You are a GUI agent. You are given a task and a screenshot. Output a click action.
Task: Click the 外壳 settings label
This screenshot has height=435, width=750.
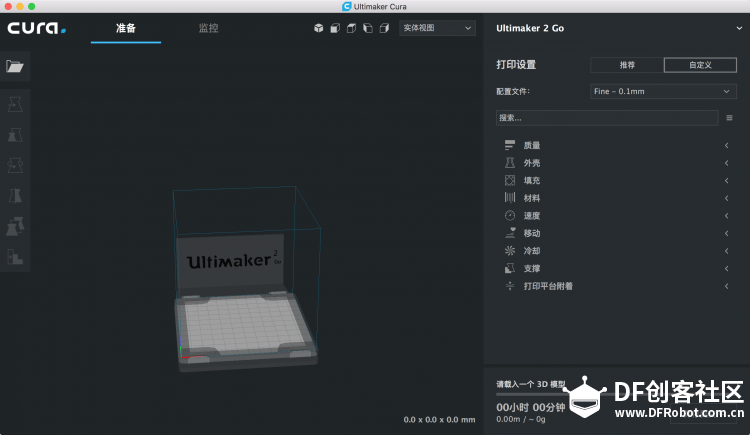tap(531, 163)
